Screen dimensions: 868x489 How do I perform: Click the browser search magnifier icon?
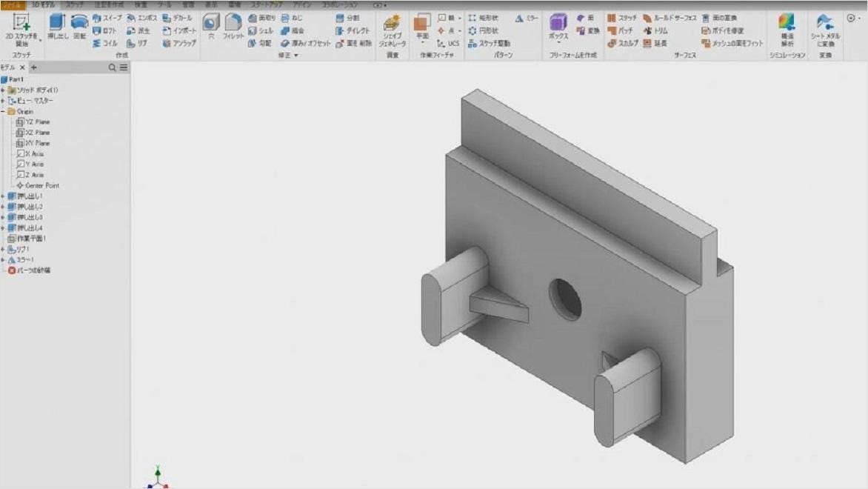[x=111, y=67]
